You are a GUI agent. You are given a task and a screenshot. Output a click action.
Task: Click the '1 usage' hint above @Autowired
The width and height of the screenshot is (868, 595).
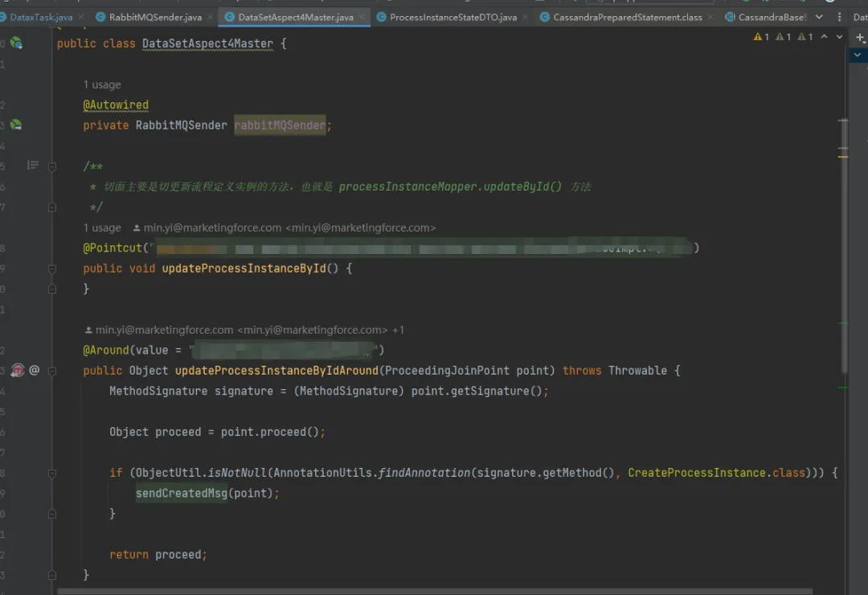(x=102, y=84)
